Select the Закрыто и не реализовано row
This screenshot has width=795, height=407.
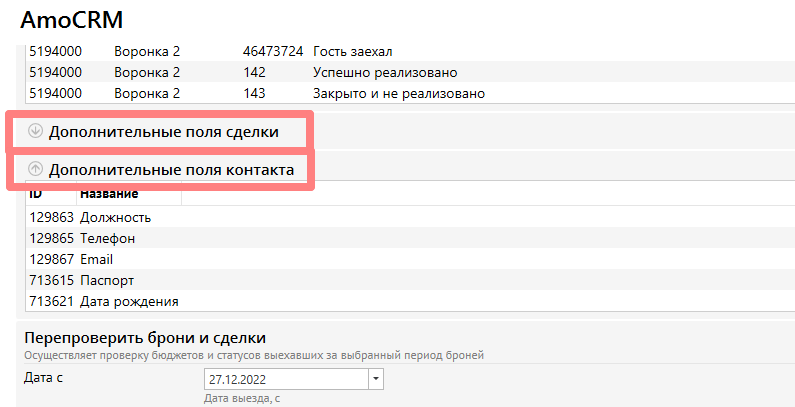click(410, 93)
